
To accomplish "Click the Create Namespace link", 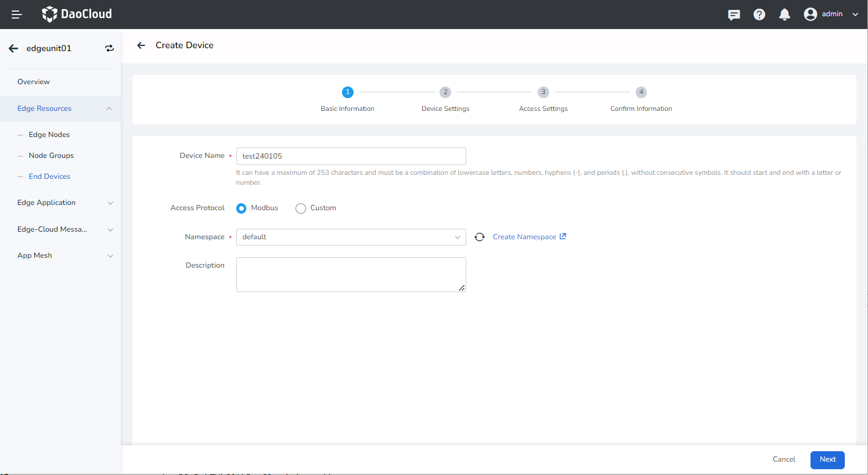I will pyautogui.click(x=524, y=237).
